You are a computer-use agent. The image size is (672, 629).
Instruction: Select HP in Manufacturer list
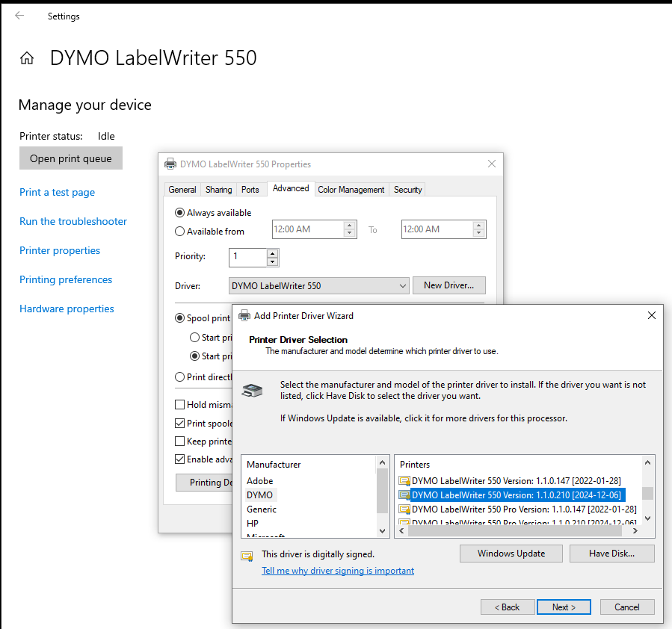(x=253, y=523)
